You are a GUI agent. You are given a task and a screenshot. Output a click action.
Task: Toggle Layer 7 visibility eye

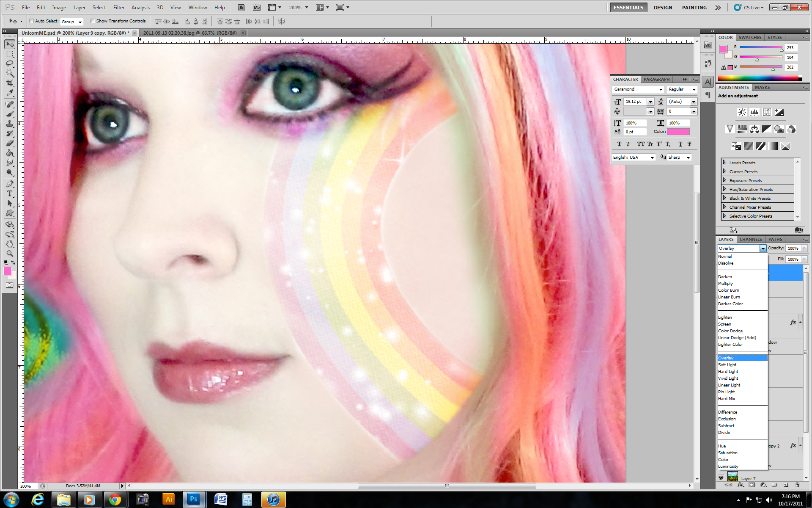721,478
